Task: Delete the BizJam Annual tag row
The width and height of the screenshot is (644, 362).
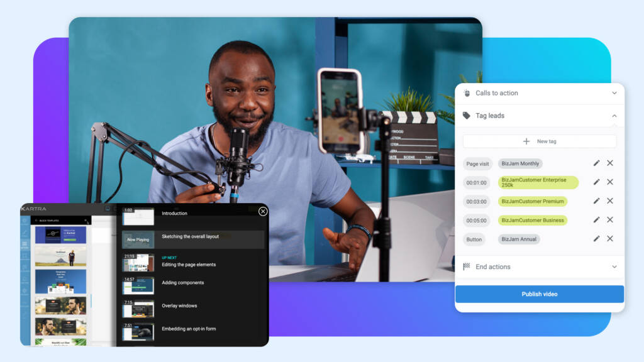Action: [610, 238]
